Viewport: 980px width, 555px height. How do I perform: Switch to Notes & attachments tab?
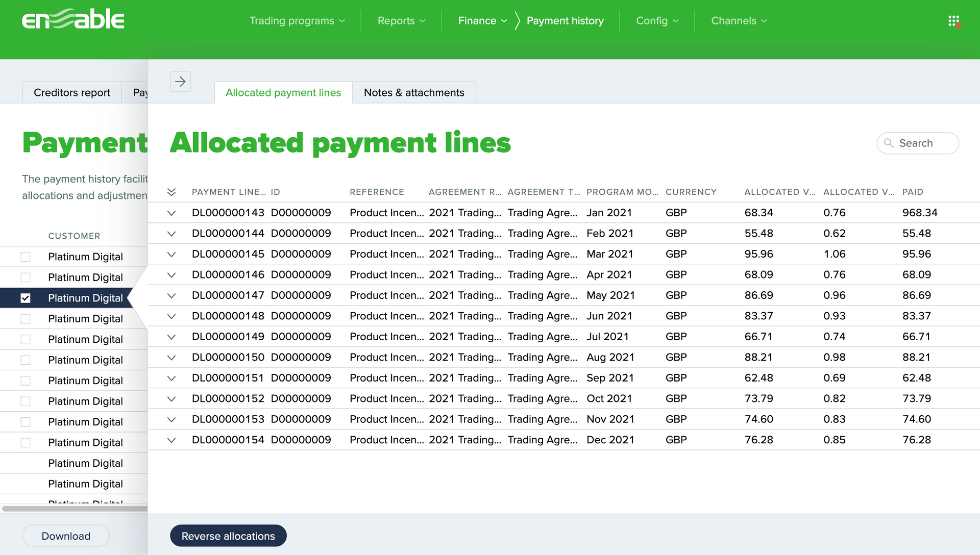[414, 93]
